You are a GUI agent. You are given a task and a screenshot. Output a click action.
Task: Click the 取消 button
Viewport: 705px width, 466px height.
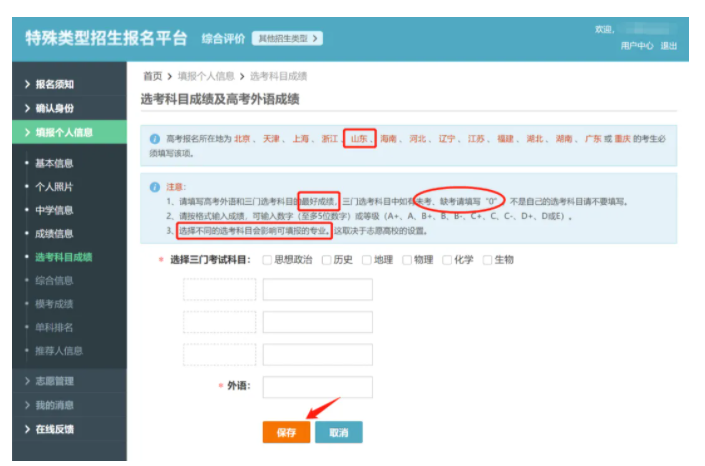pos(338,433)
